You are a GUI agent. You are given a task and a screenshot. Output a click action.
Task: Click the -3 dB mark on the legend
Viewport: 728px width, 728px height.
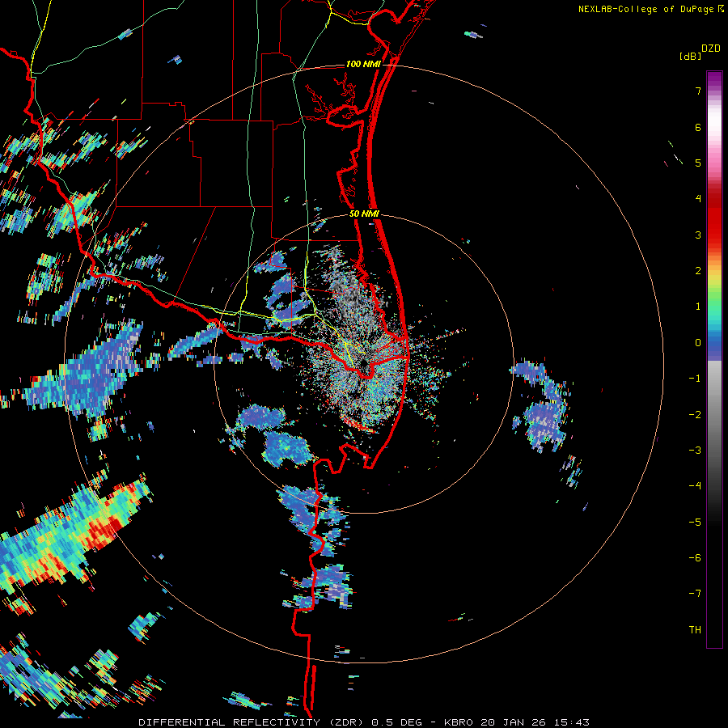695,451
